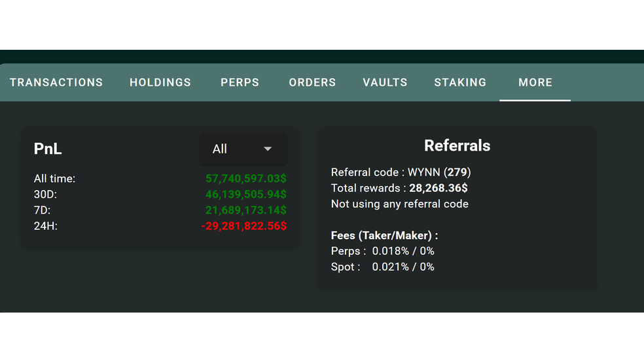This screenshot has height=363, width=644.
Task: Click the Referrals panel heading
Action: pos(457,145)
